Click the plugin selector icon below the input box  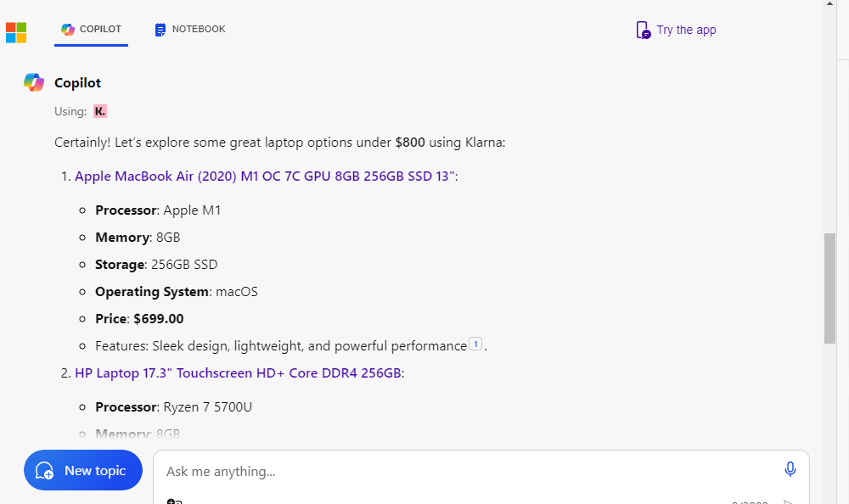(x=172, y=501)
